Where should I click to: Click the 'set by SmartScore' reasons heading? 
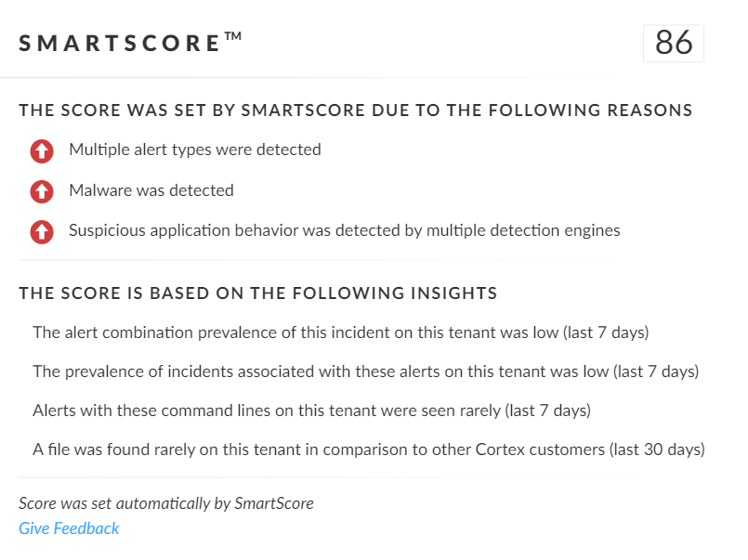pyautogui.click(x=355, y=111)
